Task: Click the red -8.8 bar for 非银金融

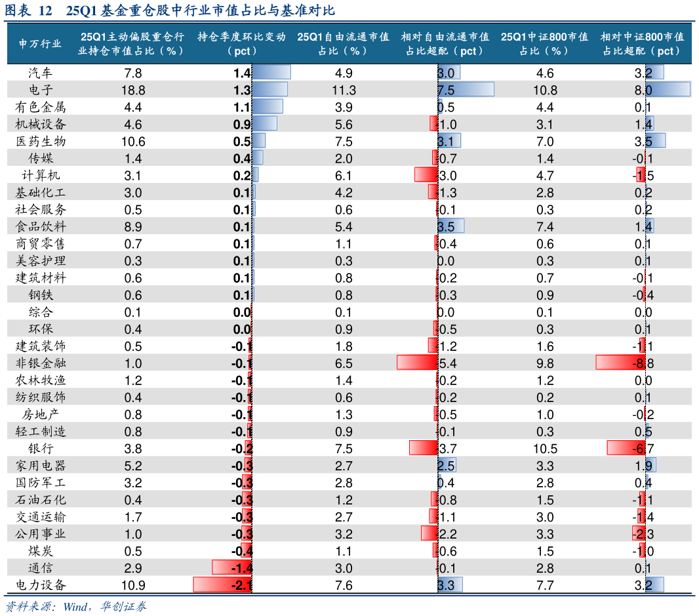Action: click(616, 363)
